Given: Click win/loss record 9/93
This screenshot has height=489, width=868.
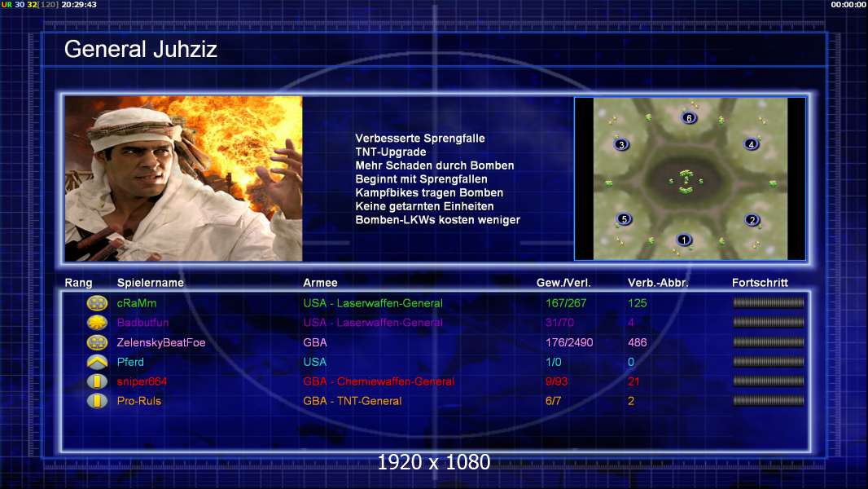Looking at the screenshot, I should coord(556,381).
